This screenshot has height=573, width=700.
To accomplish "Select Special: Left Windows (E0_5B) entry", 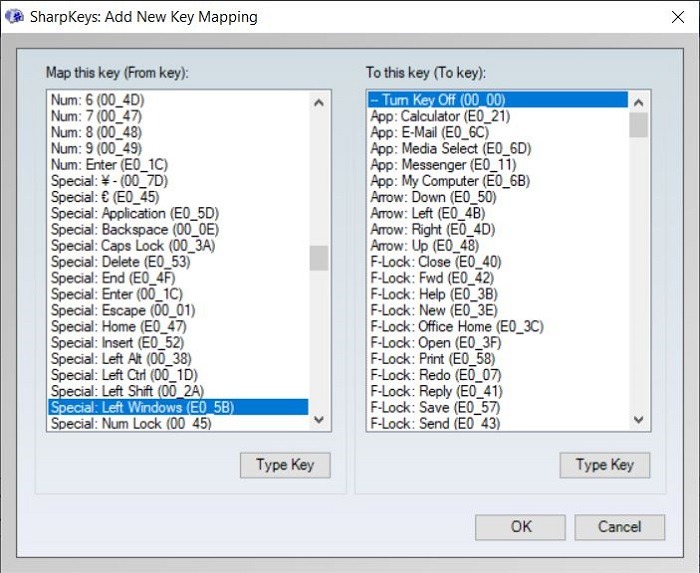I will pyautogui.click(x=178, y=407).
